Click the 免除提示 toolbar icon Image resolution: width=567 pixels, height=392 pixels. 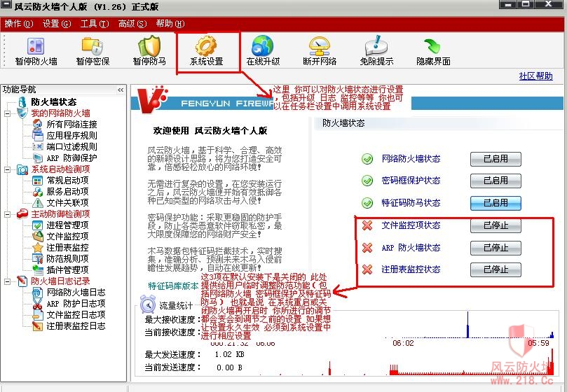click(x=376, y=46)
